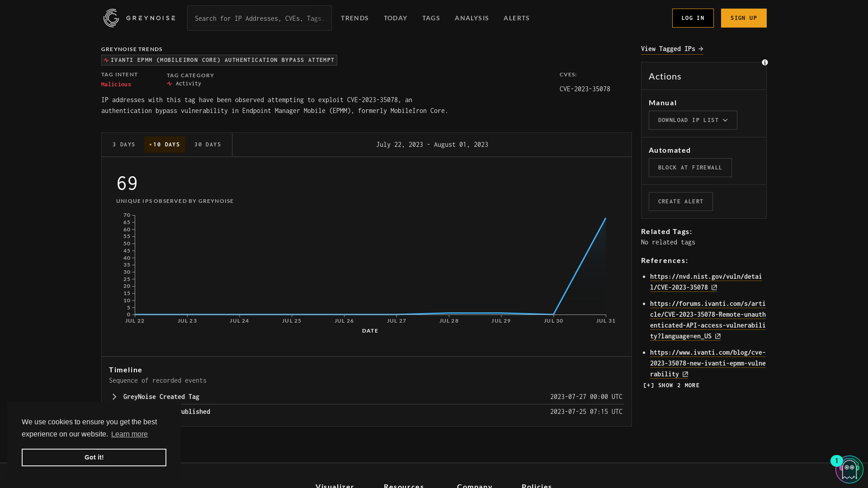Open the ghost chat widget icon
868x488 pixels.
tap(849, 470)
